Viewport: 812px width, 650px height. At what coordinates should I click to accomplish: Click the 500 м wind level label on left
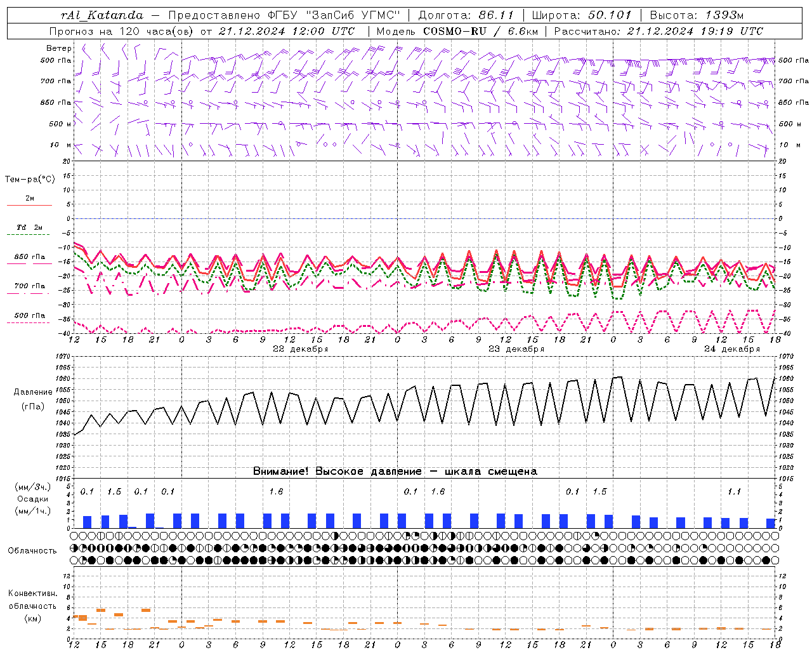pos(60,124)
